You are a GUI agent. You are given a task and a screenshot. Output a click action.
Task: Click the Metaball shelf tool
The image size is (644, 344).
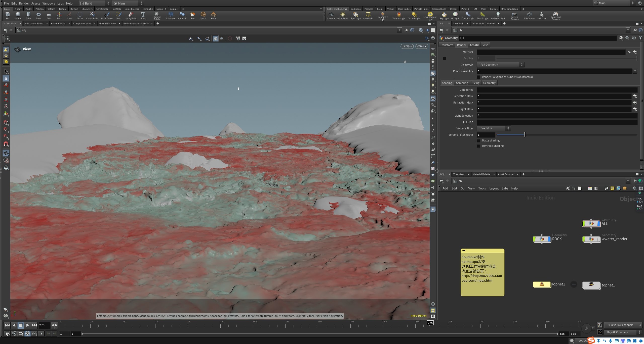[182, 16]
